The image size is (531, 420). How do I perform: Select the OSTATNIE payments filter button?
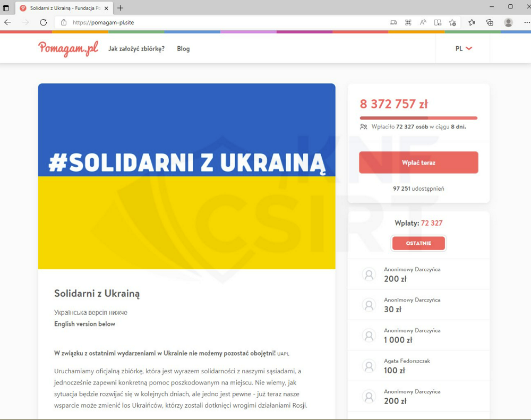418,243
